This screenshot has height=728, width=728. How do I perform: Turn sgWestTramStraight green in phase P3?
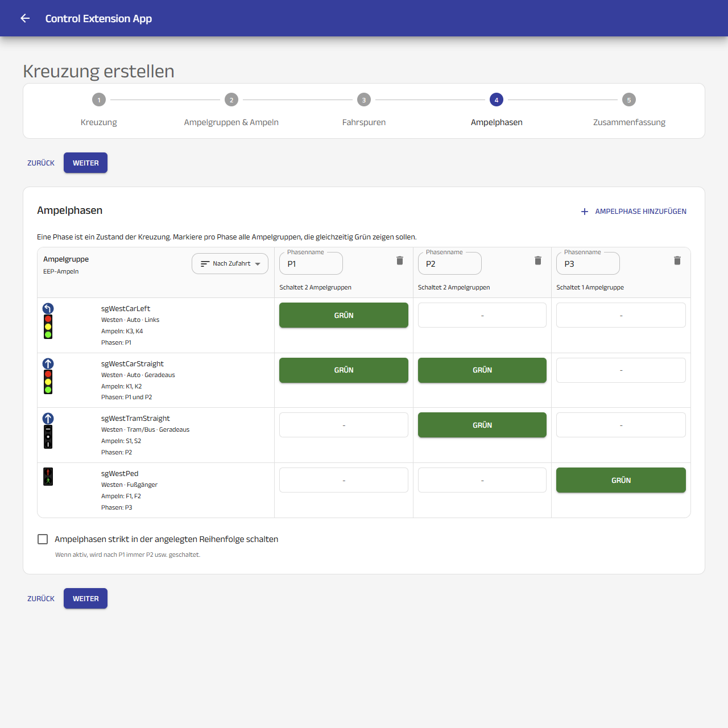[x=621, y=425]
